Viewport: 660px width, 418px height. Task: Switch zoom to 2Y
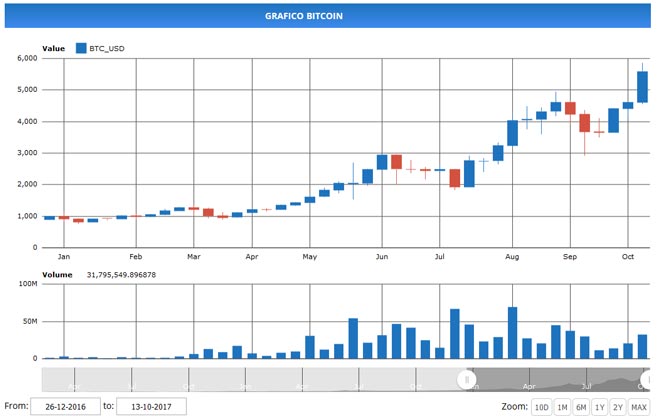pyautogui.click(x=619, y=407)
